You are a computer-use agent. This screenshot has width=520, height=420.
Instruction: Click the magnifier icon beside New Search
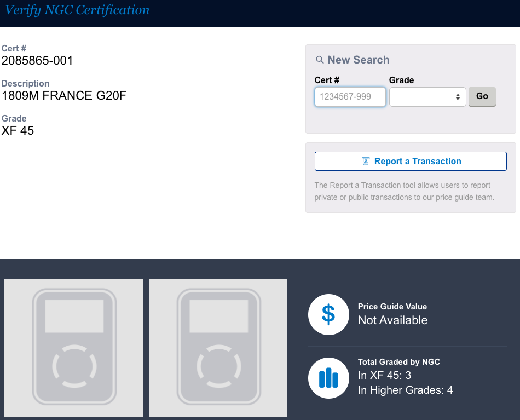[320, 60]
